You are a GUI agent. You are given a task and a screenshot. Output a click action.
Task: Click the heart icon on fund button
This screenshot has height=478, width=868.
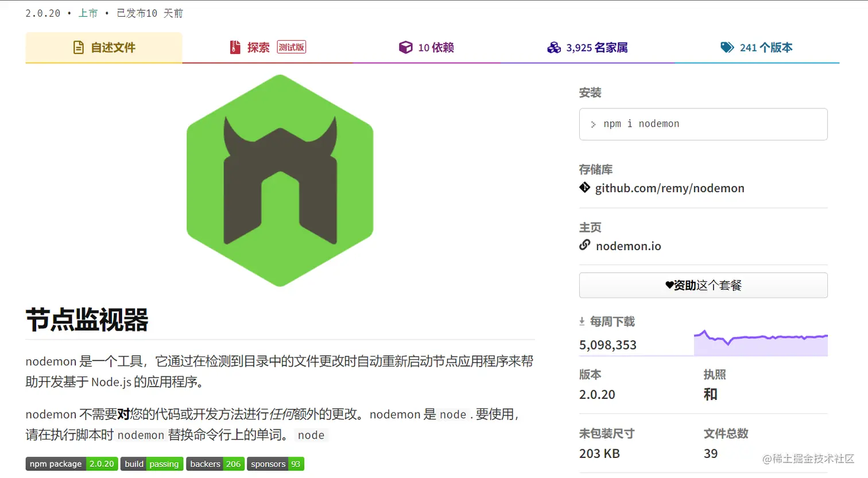coord(669,285)
